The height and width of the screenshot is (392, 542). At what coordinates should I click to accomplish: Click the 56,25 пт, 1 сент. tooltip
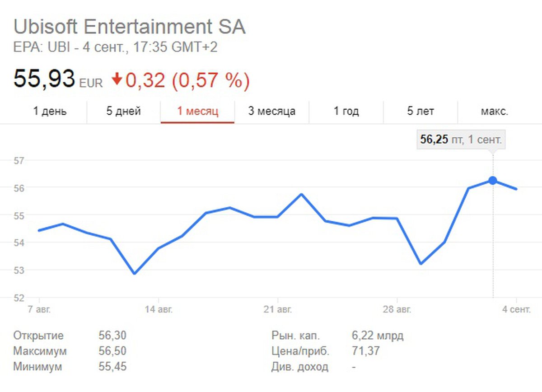(461, 140)
